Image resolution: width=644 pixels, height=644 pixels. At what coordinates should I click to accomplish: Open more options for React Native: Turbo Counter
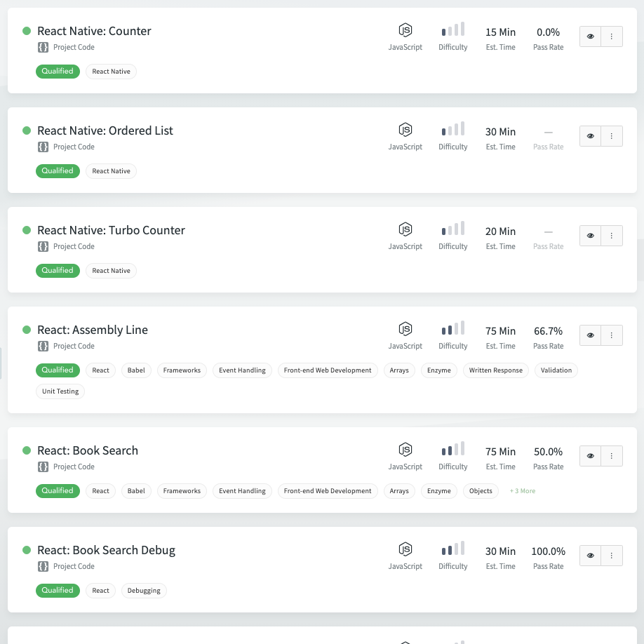pos(612,236)
